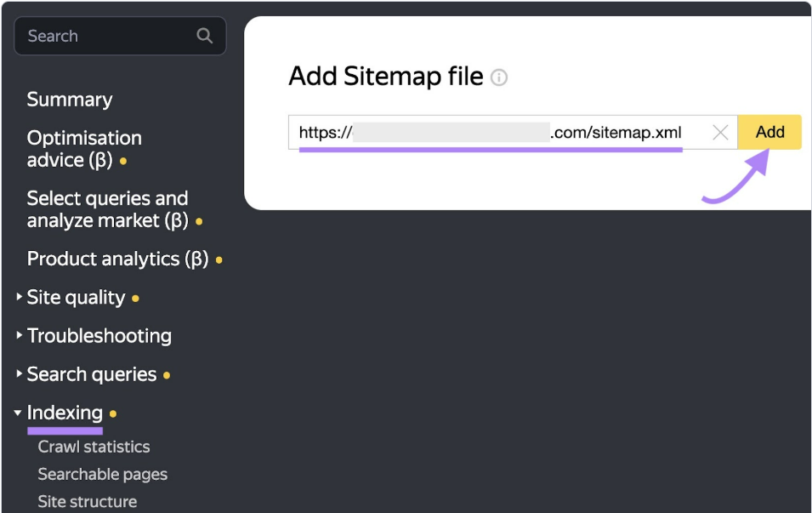Viewport: 812px width, 513px height.
Task: Expand the Search queries section arrow
Action: click(19, 373)
